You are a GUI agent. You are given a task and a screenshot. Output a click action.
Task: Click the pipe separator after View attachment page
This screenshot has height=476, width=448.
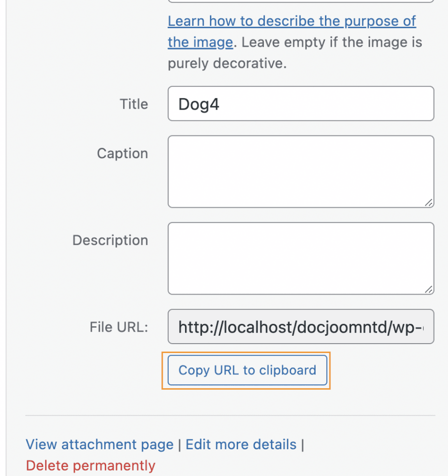[180, 445]
